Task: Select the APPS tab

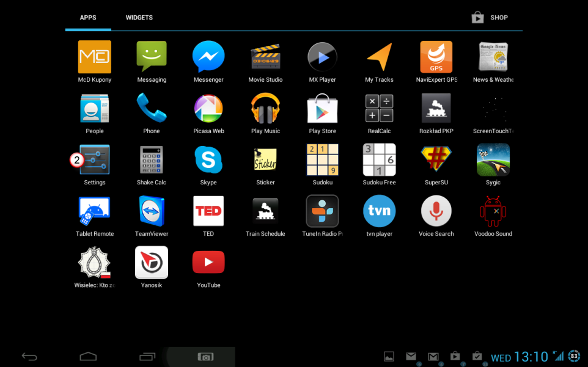Action: pos(88,18)
